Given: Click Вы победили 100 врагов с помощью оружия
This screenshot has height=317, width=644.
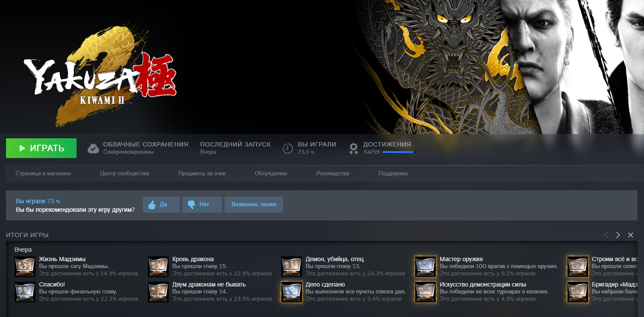Looking at the screenshot, I should 499,266.
